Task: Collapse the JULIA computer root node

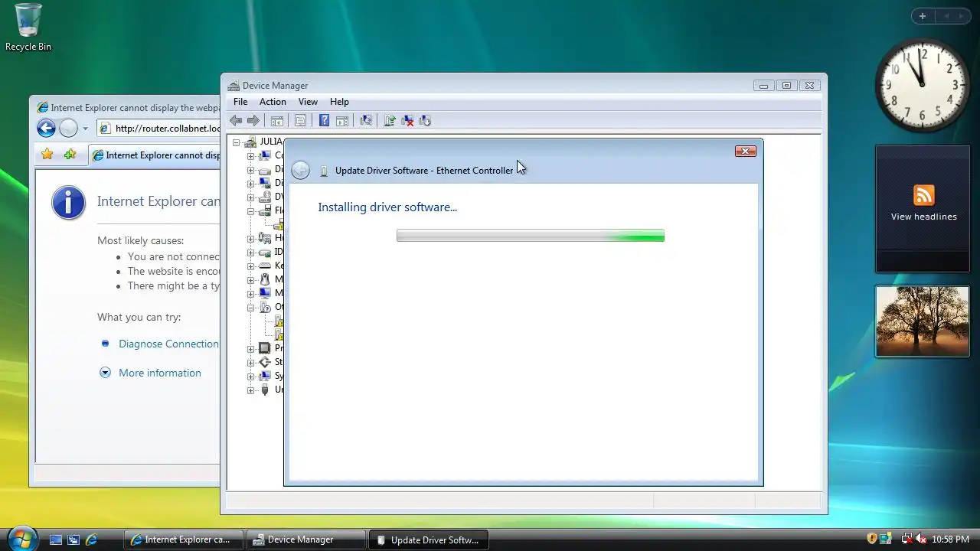Action: (x=237, y=142)
